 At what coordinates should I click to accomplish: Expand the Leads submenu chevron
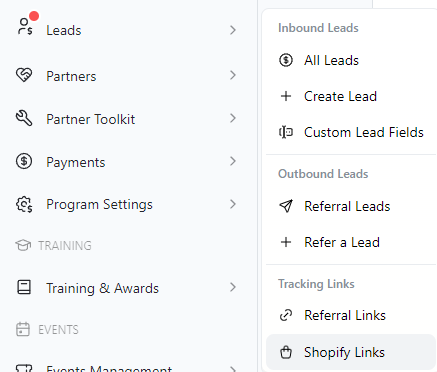(x=233, y=30)
